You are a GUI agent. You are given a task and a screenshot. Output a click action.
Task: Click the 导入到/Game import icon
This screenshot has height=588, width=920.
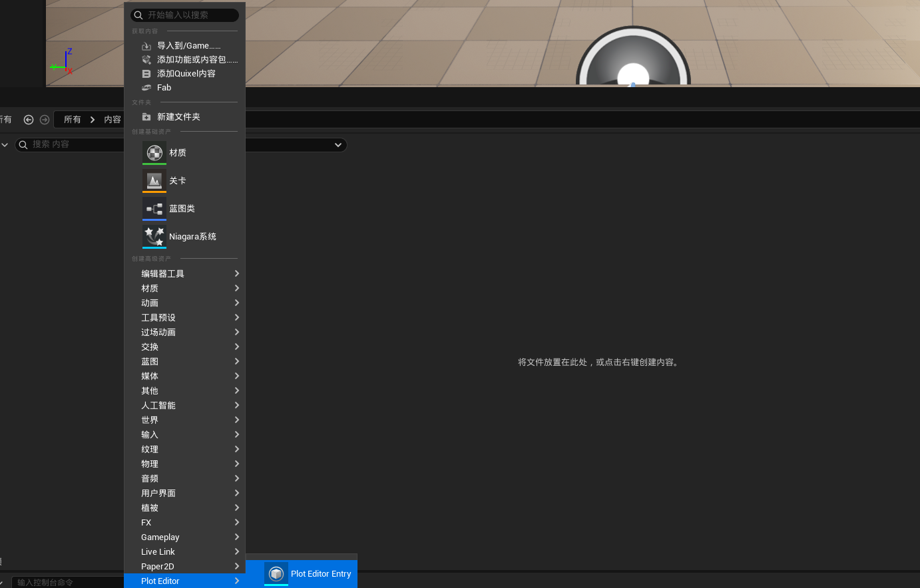coord(146,45)
